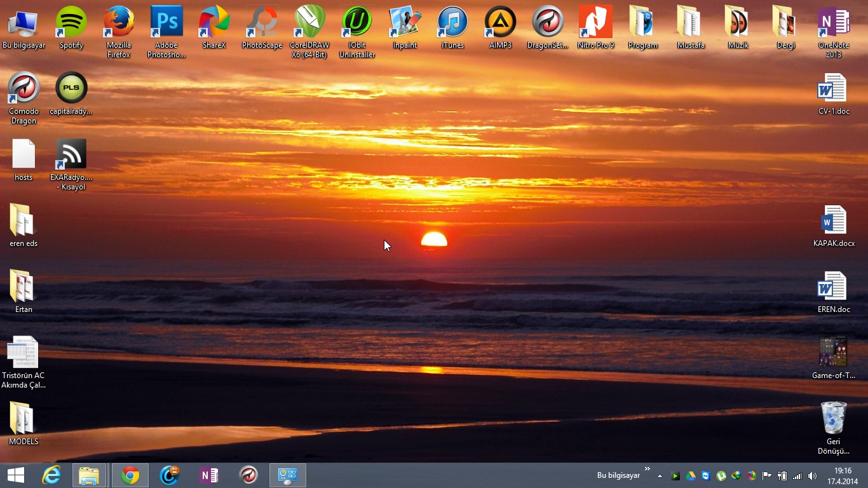This screenshot has width=868, height=488.
Task: Select the eren eds folder
Action: click(24, 226)
